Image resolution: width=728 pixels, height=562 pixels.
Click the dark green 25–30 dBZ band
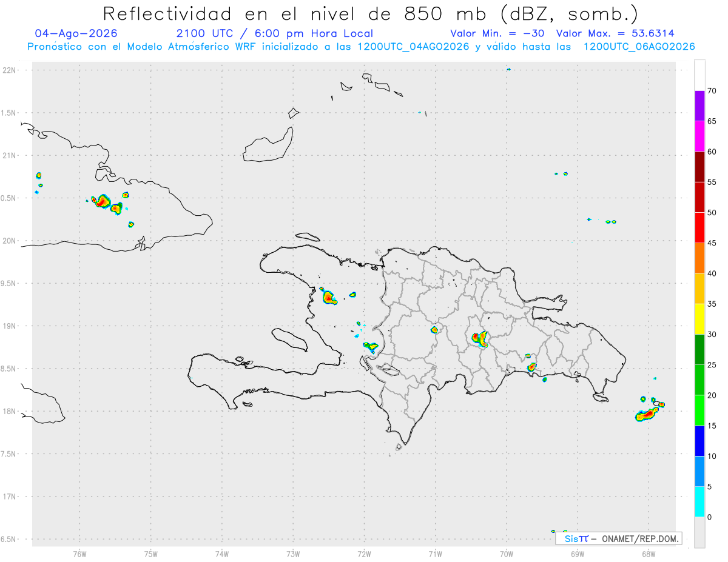699,350
